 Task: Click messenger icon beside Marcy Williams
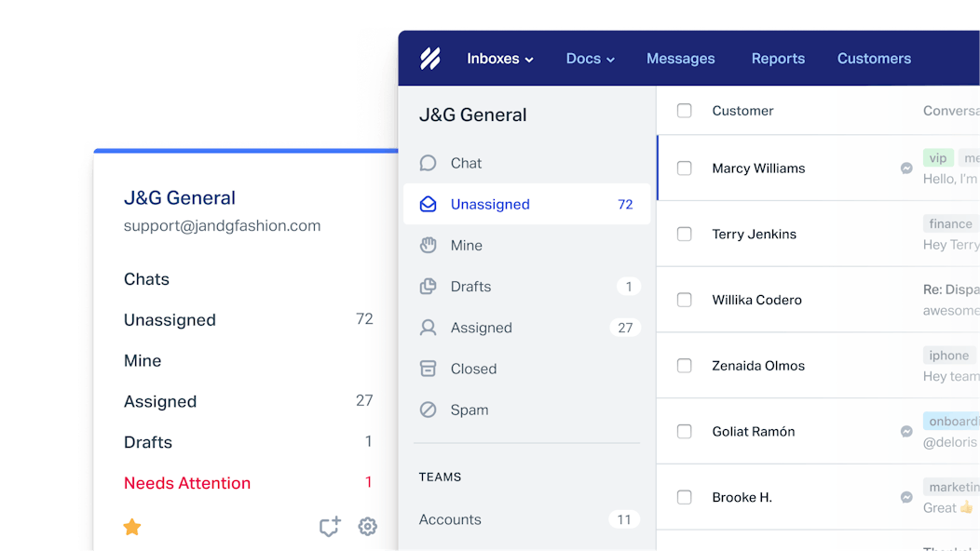tap(906, 168)
